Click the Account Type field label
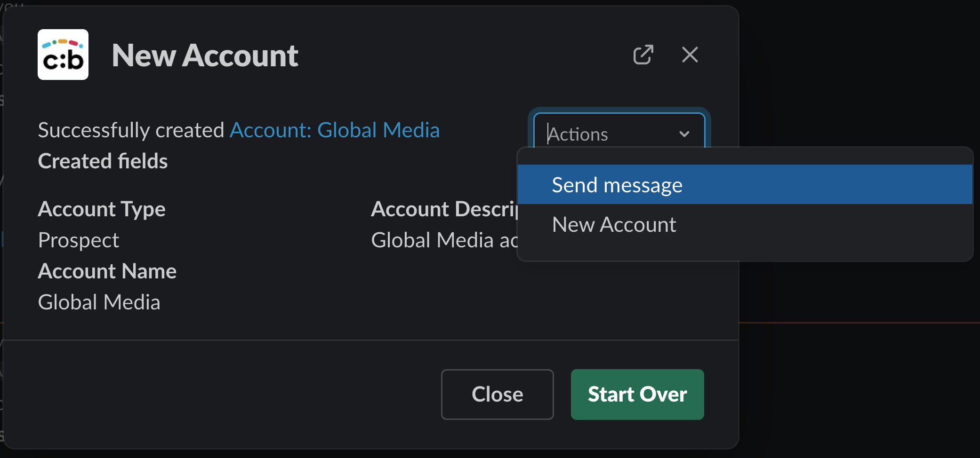 102,209
